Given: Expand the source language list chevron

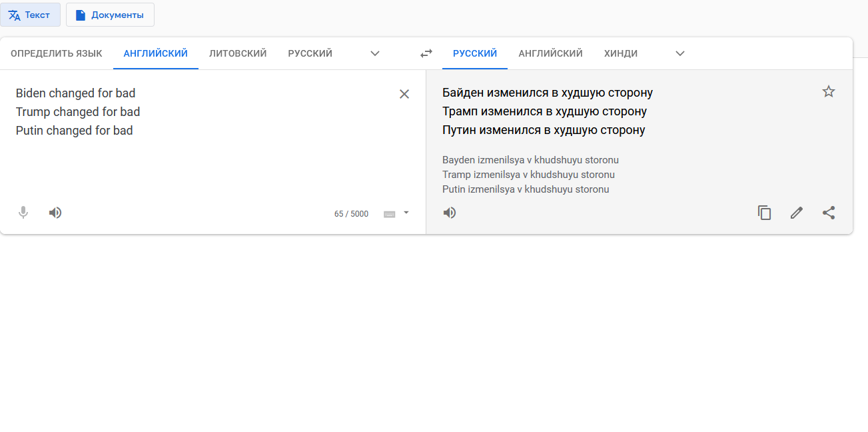Looking at the screenshot, I should pos(375,53).
